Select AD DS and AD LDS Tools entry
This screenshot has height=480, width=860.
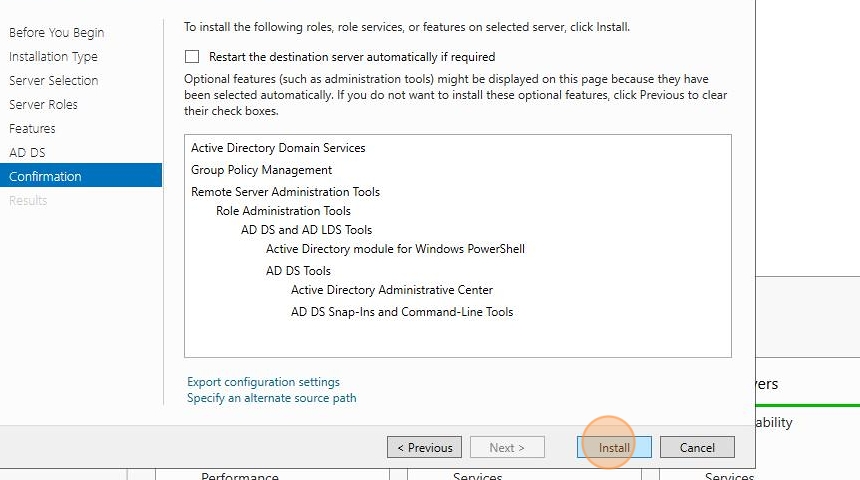pos(307,230)
